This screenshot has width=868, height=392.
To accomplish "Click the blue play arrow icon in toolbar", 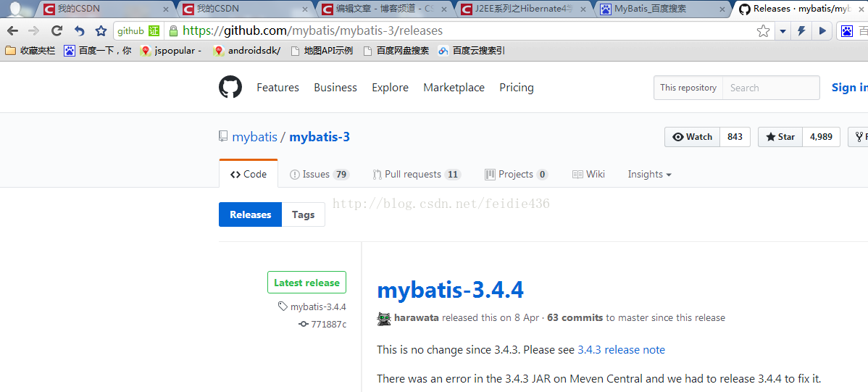I will (x=822, y=31).
